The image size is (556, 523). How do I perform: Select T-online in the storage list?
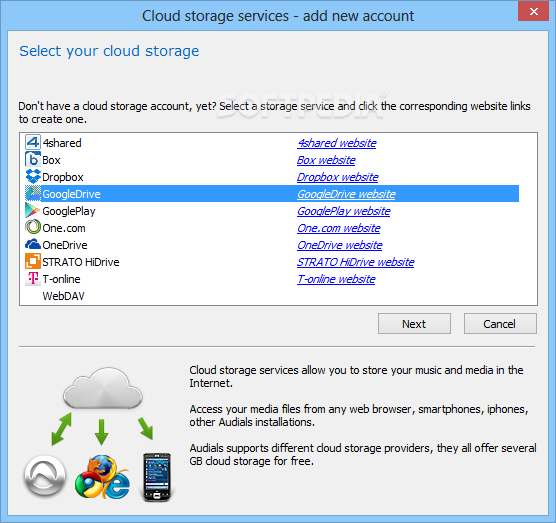(61, 279)
